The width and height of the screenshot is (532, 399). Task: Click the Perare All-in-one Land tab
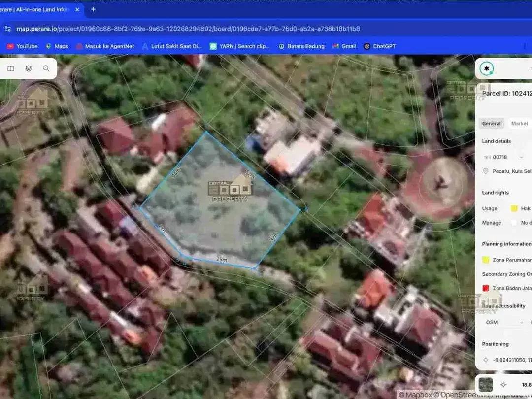pyautogui.click(x=35, y=9)
